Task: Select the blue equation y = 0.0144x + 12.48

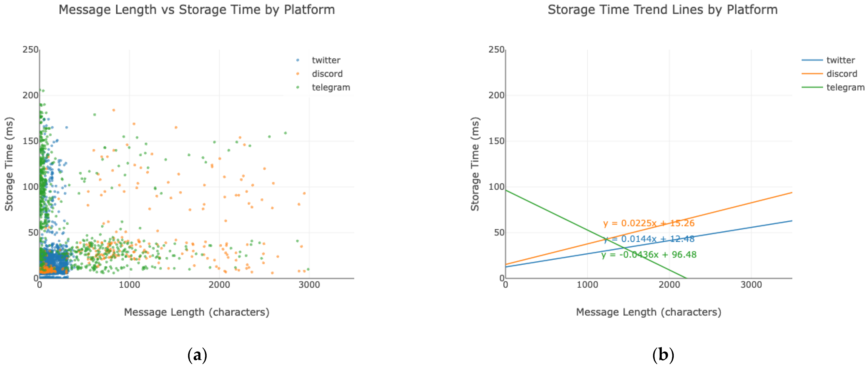Action: coord(649,239)
